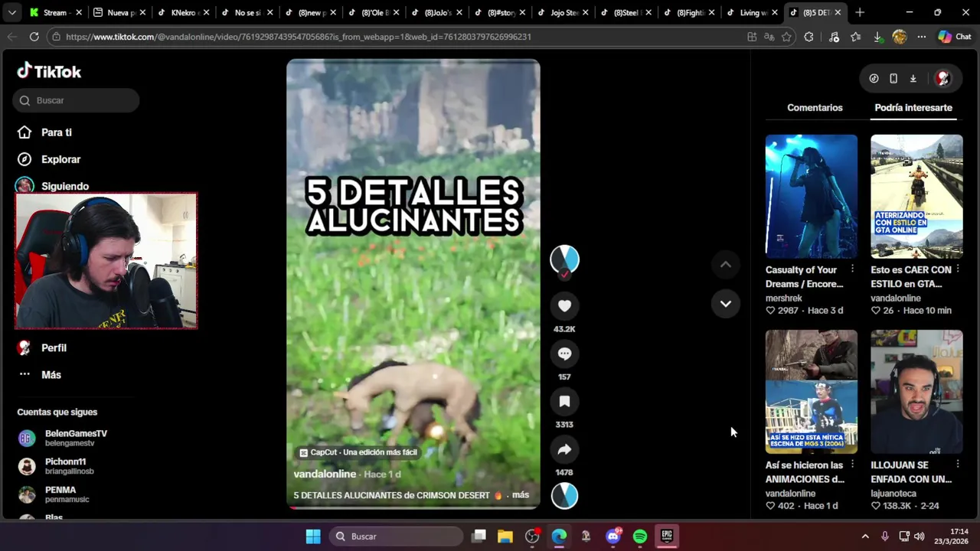Open Spotify from the taskbar
Image resolution: width=980 pixels, height=551 pixels.
(x=640, y=536)
